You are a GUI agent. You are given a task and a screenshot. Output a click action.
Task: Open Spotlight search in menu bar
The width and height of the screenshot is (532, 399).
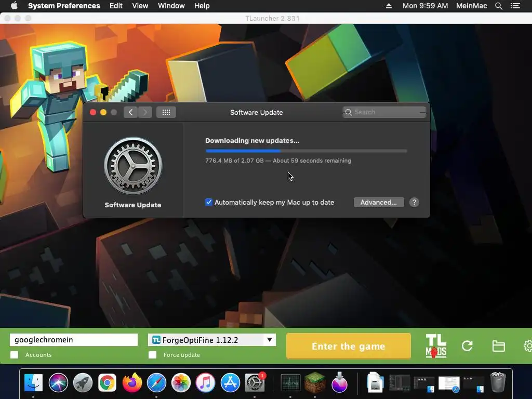pos(498,6)
